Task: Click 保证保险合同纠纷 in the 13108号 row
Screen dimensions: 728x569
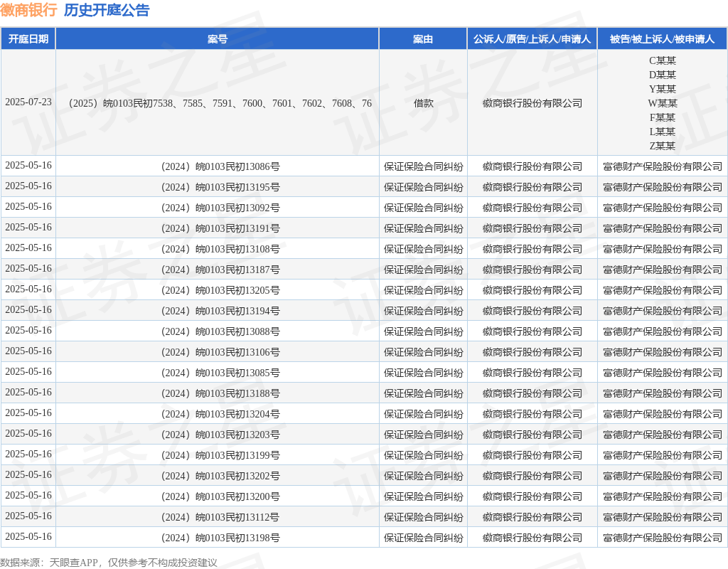Action: point(424,250)
